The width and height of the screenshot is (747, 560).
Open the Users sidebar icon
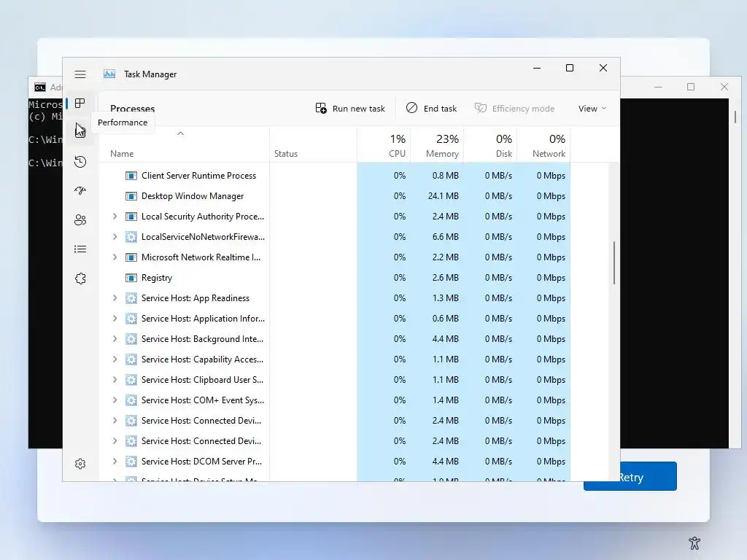click(80, 220)
